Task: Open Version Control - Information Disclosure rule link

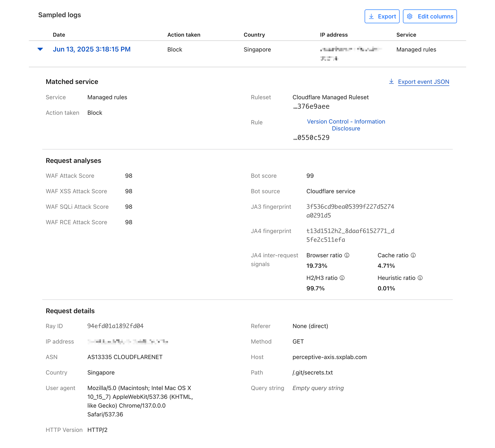Action: [346, 125]
